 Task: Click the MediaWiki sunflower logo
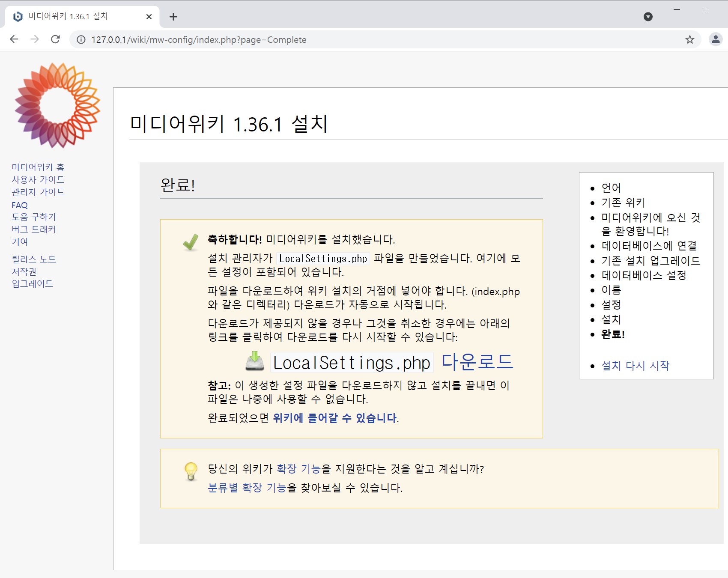[x=57, y=105]
